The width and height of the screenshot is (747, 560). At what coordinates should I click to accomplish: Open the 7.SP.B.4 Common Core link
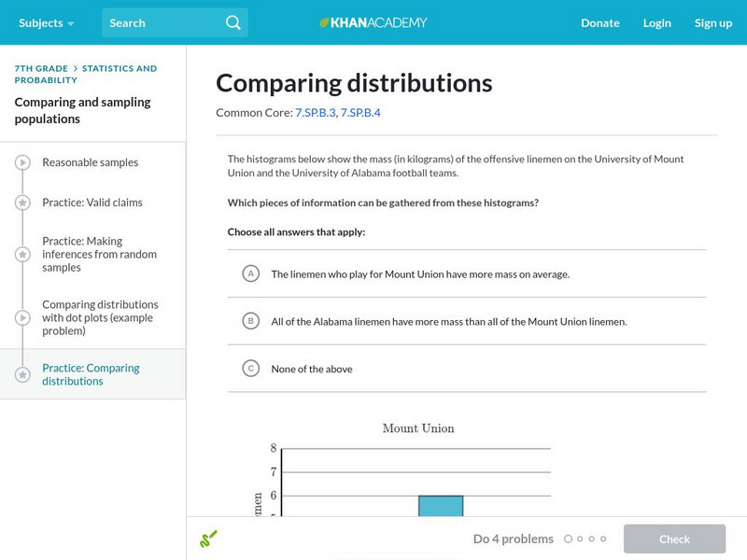[x=360, y=113]
